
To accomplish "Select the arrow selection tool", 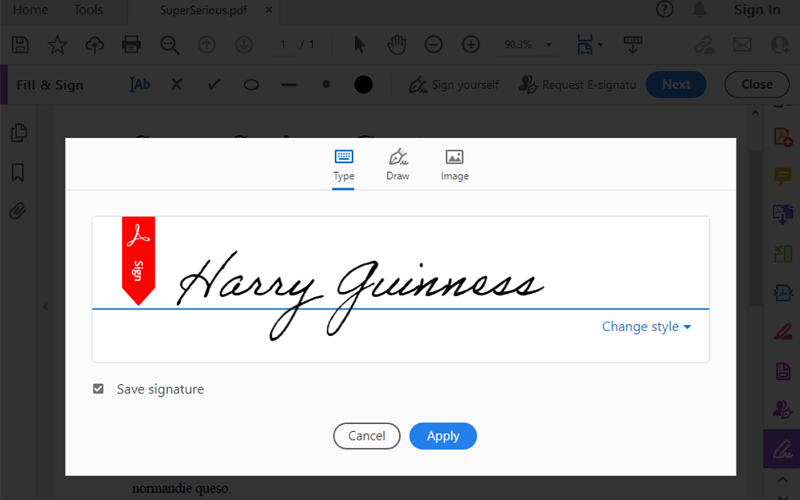I will tap(359, 45).
